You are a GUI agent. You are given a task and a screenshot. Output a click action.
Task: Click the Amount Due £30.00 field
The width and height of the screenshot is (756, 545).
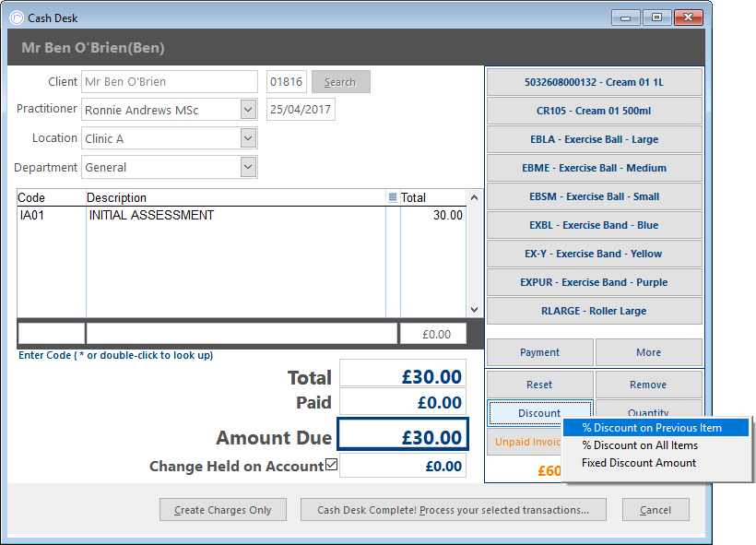point(403,436)
